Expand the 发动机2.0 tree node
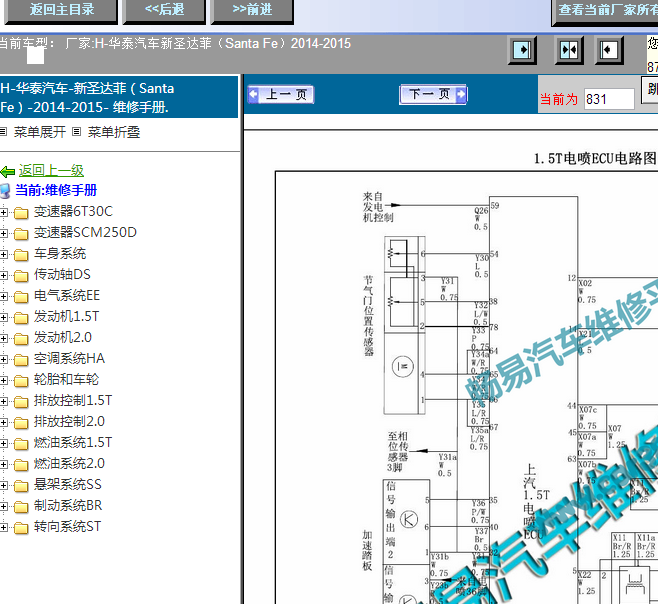Screen dimensions: 658x604 pyautogui.click(x=4, y=338)
